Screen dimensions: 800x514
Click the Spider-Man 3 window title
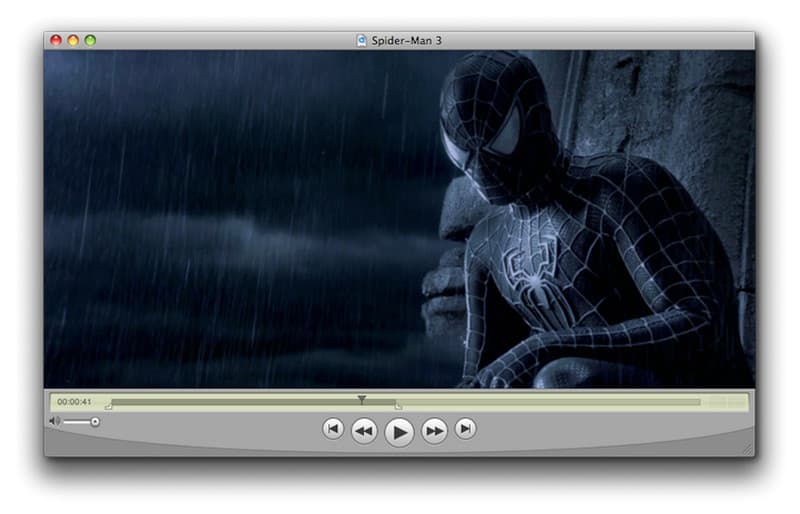coord(406,41)
